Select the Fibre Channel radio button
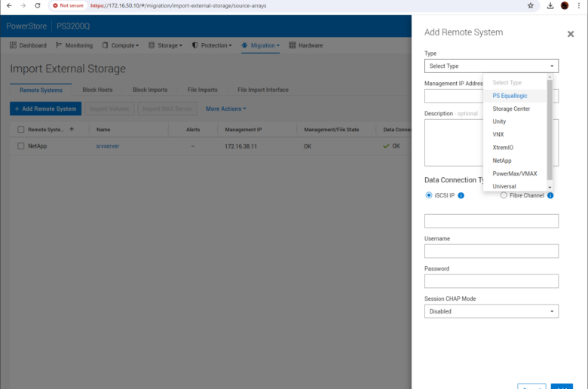Viewport: 588px width, 389px height. point(504,195)
